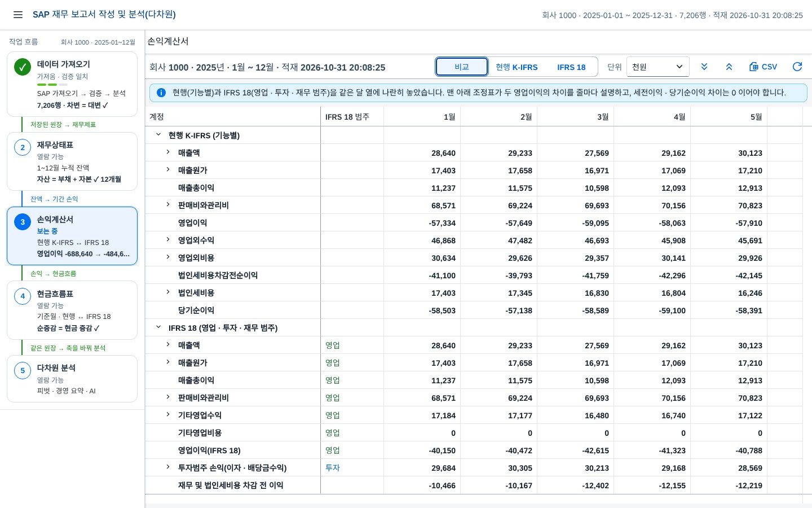The image size is (812, 508).
Task: Click the 5월 column header
Action: pyautogui.click(x=729, y=117)
